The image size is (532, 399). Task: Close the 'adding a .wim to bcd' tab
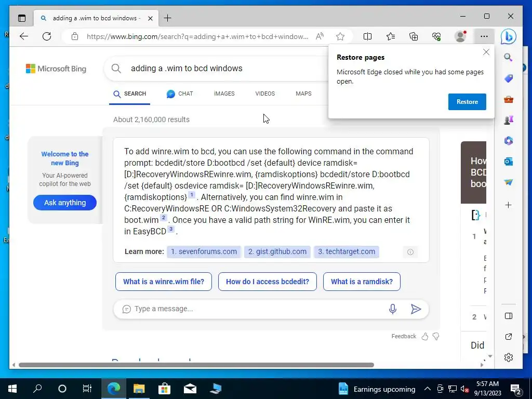pos(150,18)
